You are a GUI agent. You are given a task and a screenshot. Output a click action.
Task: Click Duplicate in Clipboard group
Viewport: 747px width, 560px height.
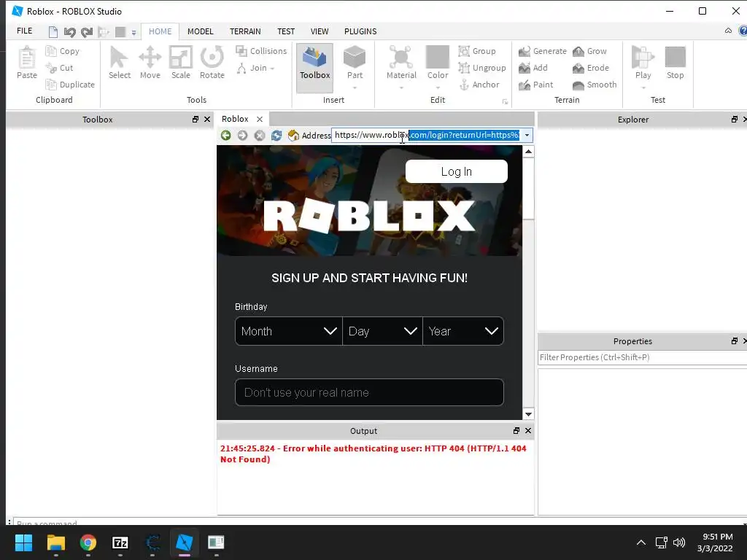tap(70, 85)
